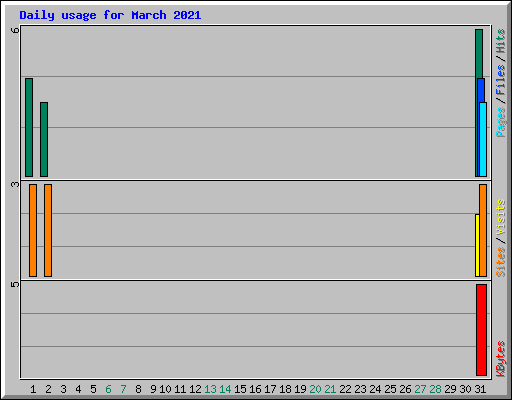Click day label "11" on the x-axis
512x400 pixels.
point(180,389)
